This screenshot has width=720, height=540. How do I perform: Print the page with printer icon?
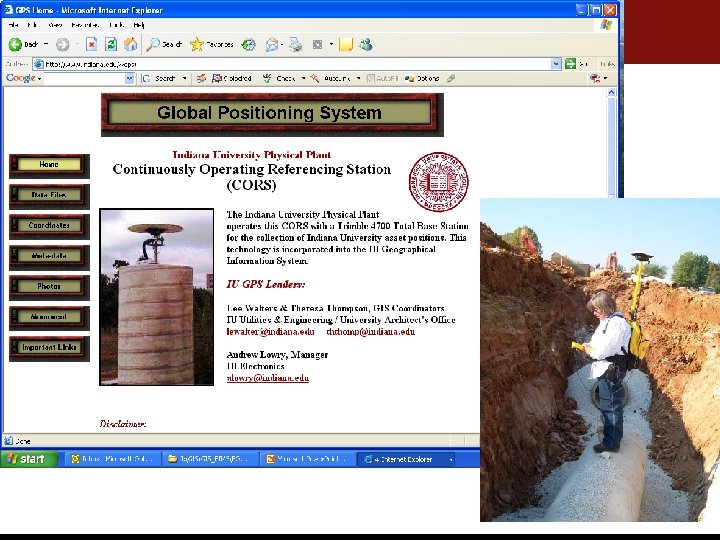point(296,45)
